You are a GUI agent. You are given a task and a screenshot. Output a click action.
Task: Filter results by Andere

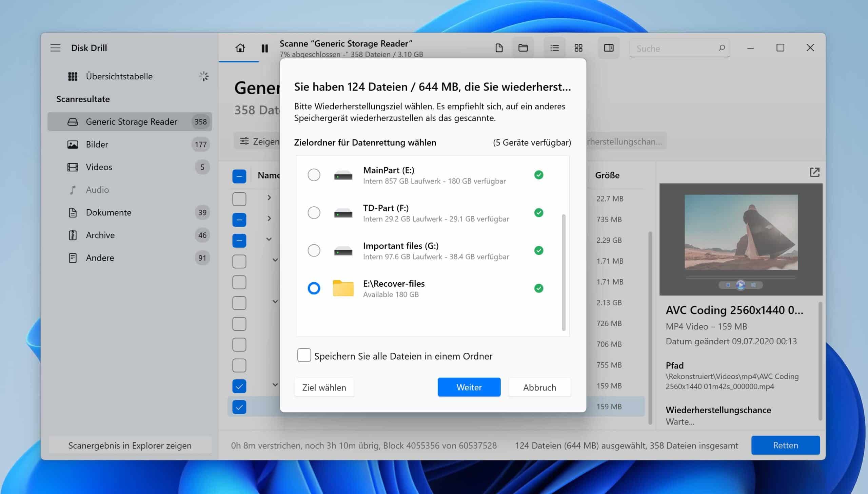[130, 258]
